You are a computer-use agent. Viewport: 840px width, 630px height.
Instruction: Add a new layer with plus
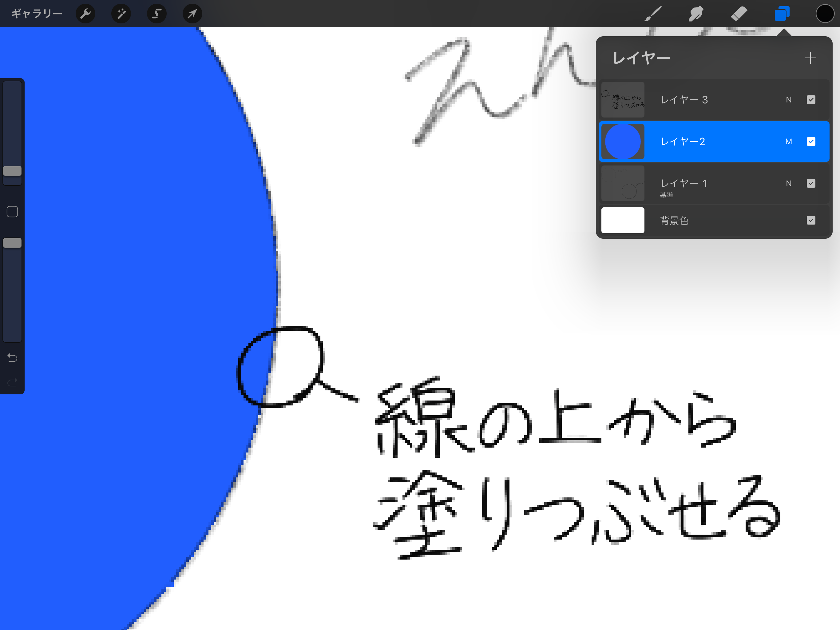[x=810, y=58]
